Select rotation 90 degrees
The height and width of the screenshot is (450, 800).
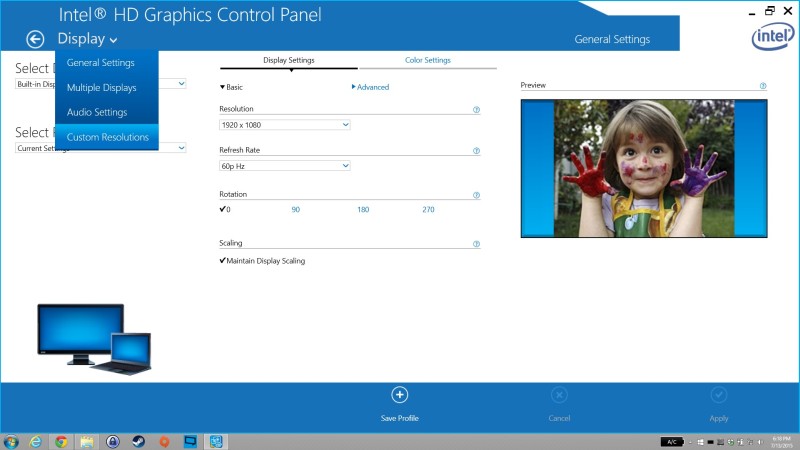pyautogui.click(x=295, y=210)
